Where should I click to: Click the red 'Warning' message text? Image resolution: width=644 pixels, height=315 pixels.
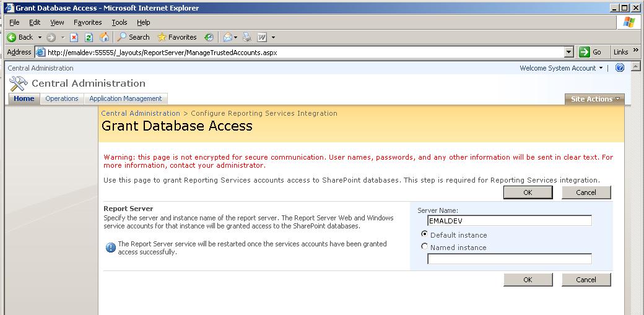tap(358, 162)
